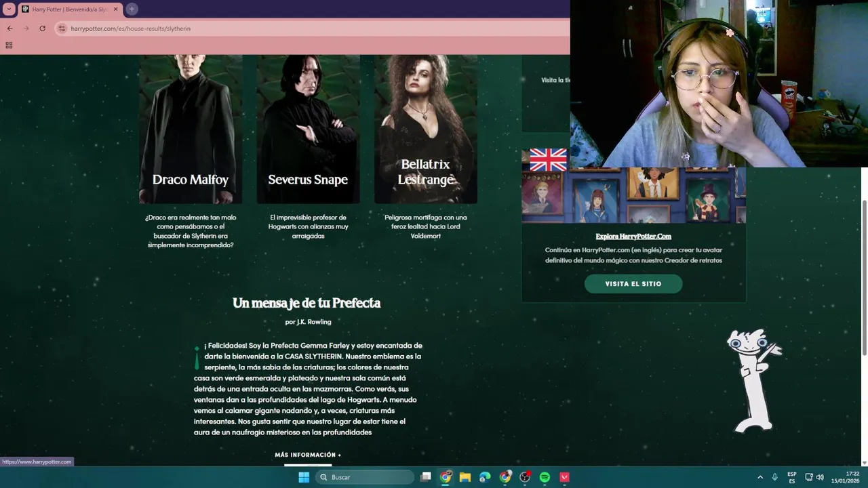Open the Windows Start menu

(x=304, y=477)
